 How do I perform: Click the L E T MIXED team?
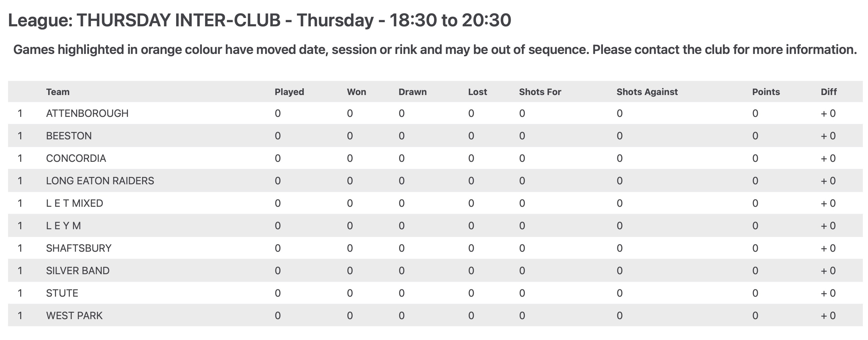(75, 203)
